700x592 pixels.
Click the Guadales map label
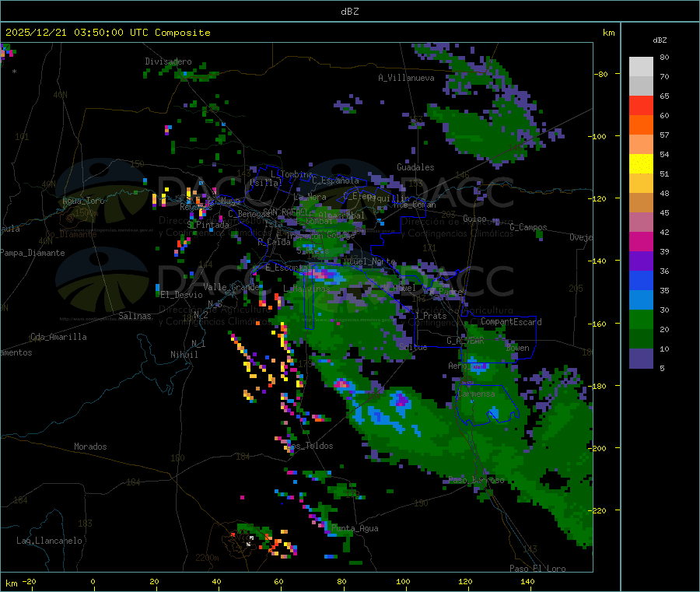(x=415, y=167)
